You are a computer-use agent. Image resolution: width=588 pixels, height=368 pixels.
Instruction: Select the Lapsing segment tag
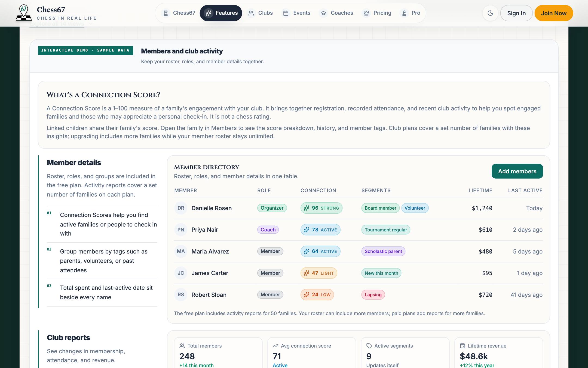point(373,295)
